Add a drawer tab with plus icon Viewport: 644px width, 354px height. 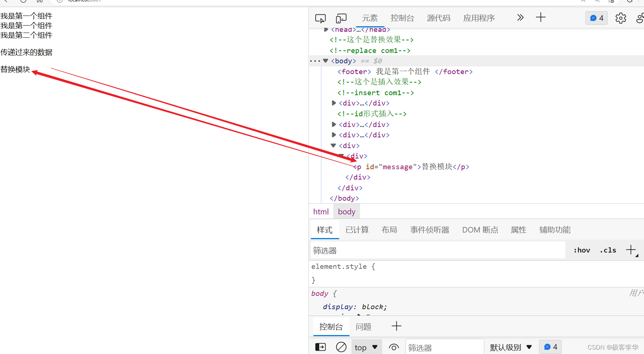pyautogui.click(x=396, y=326)
